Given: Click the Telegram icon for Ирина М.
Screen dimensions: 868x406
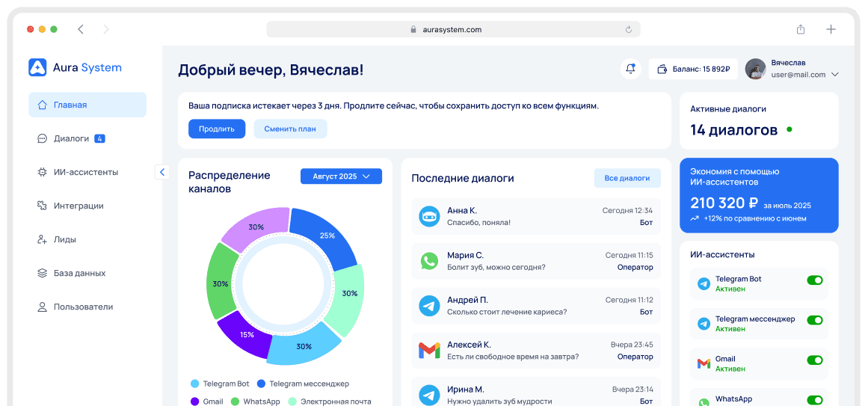Looking at the screenshot, I should 429,395.
